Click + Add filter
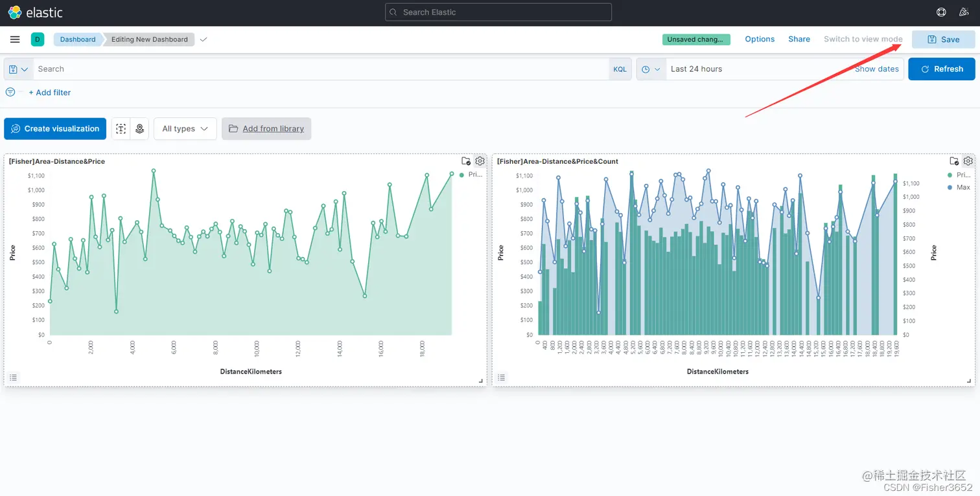The image size is (980, 496). [x=50, y=93]
